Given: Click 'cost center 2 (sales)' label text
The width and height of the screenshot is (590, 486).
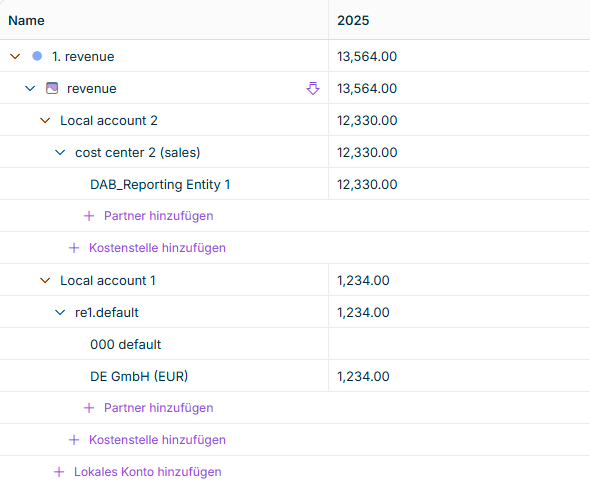Looking at the screenshot, I should [138, 152].
